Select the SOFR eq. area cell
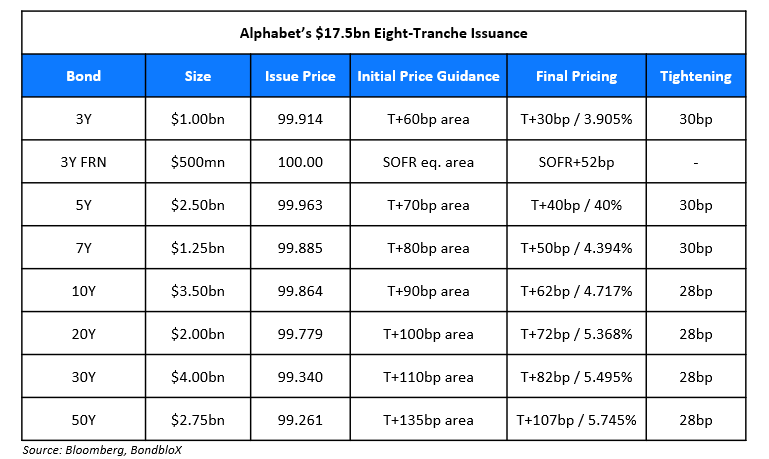The height and width of the screenshot is (459, 769). [427, 162]
